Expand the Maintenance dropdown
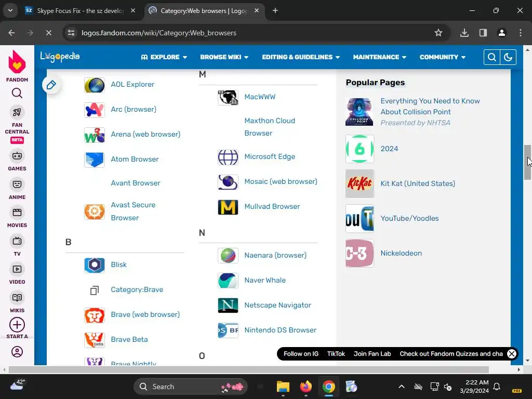This screenshot has width=532, height=399. point(380,57)
